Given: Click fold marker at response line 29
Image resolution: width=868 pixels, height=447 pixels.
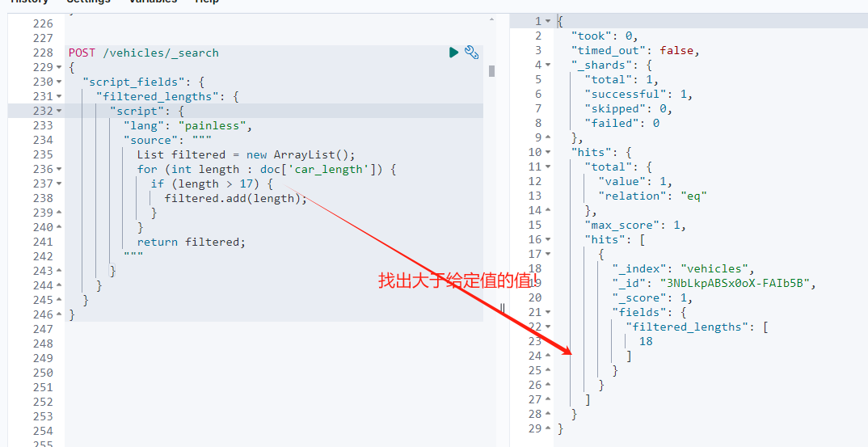Looking at the screenshot, I should 548,428.
